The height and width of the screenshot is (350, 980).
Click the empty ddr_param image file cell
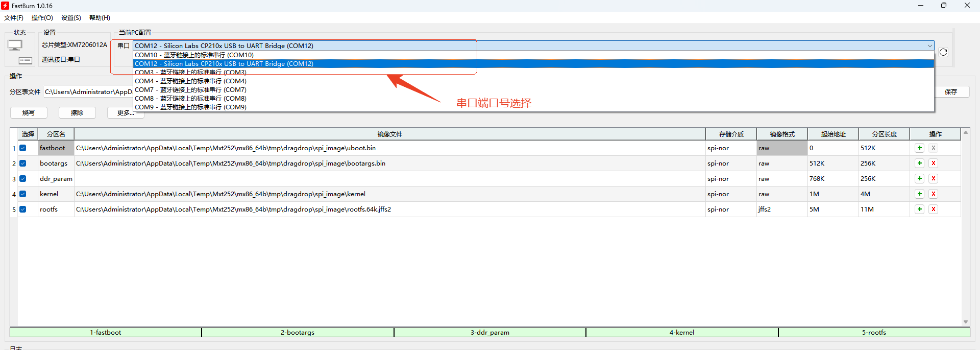point(390,179)
